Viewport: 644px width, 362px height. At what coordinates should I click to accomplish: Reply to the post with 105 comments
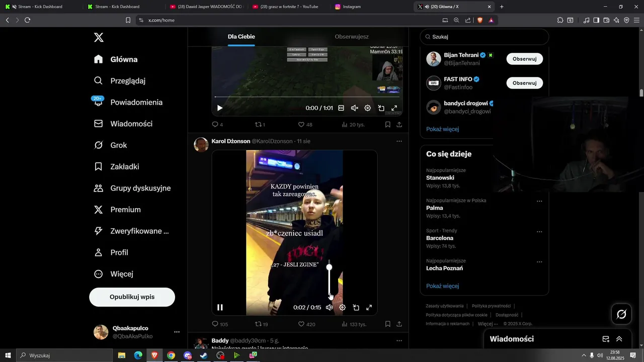click(x=220, y=324)
